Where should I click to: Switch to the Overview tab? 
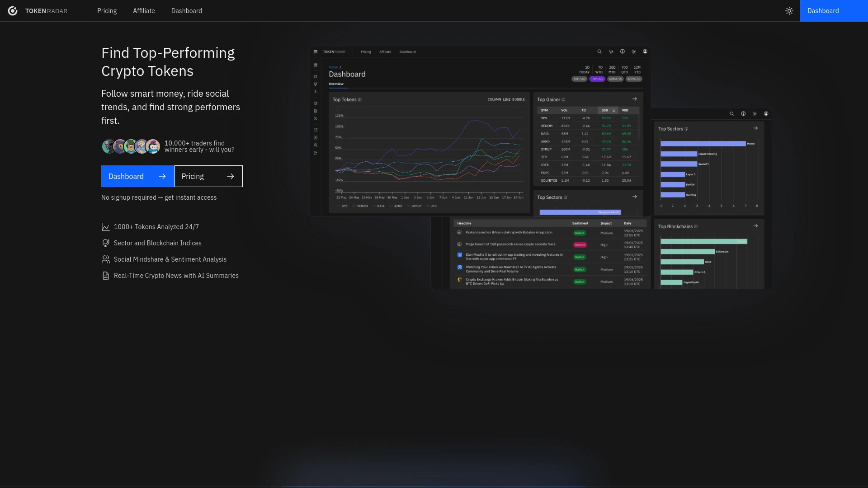[x=336, y=84]
